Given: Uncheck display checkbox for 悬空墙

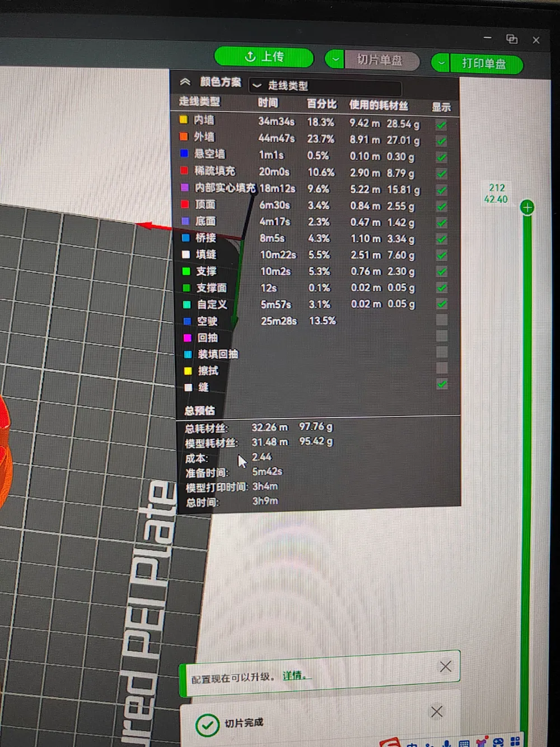Looking at the screenshot, I should pyautogui.click(x=441, y=157).
